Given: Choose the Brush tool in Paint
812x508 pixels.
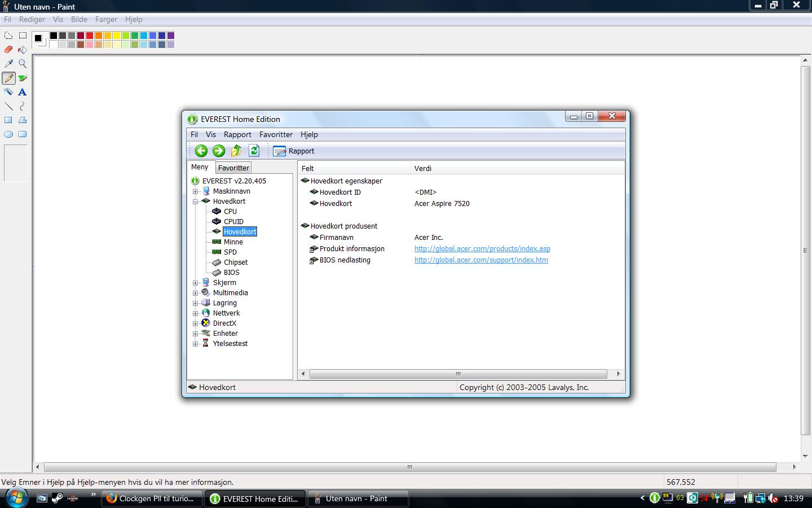Looking at the screenshot, I should (x=23, y=78).
